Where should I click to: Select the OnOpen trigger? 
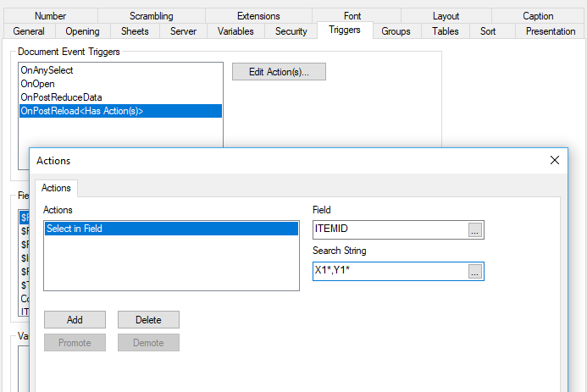point(120,84)
